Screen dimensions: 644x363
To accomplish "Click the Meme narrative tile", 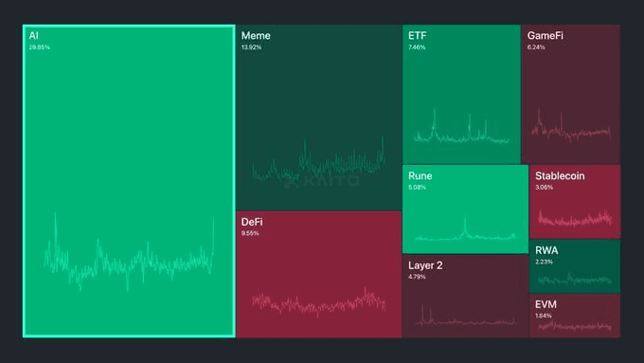I will click(x=319, y=118).
